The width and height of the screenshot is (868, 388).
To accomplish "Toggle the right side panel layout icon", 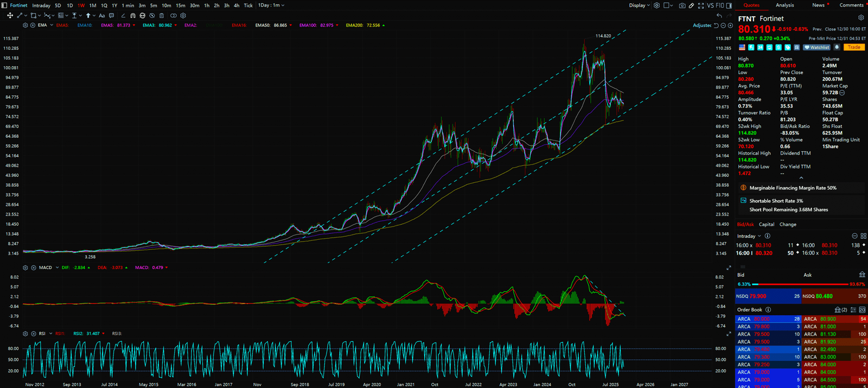I will (729, 5).
